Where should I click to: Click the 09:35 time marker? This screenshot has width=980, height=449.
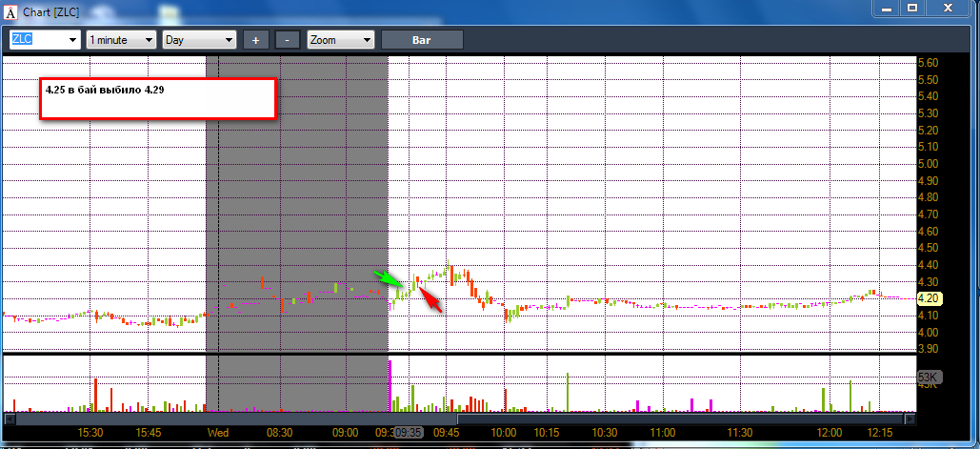[x=410, y=433]
